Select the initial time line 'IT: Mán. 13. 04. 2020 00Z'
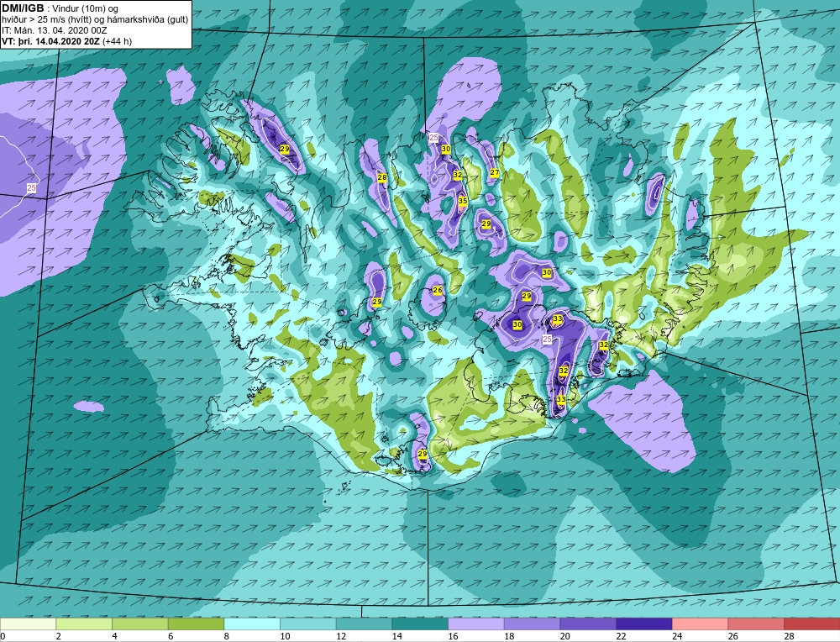 click(54, 30)
